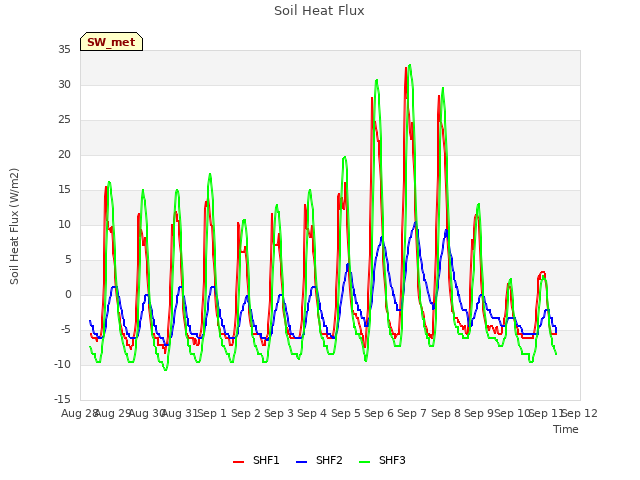Image resolution: width=640 pixels, height=480 pixels.
Task: Click the Sep 8 x-axis tick label
Action: tap(446, 413)
